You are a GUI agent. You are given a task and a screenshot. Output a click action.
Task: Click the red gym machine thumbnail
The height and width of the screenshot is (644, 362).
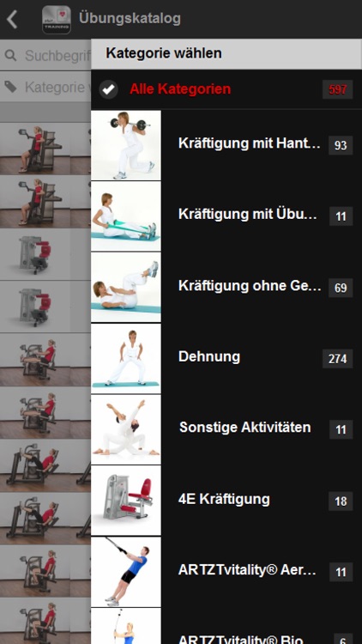click(126, 501)
